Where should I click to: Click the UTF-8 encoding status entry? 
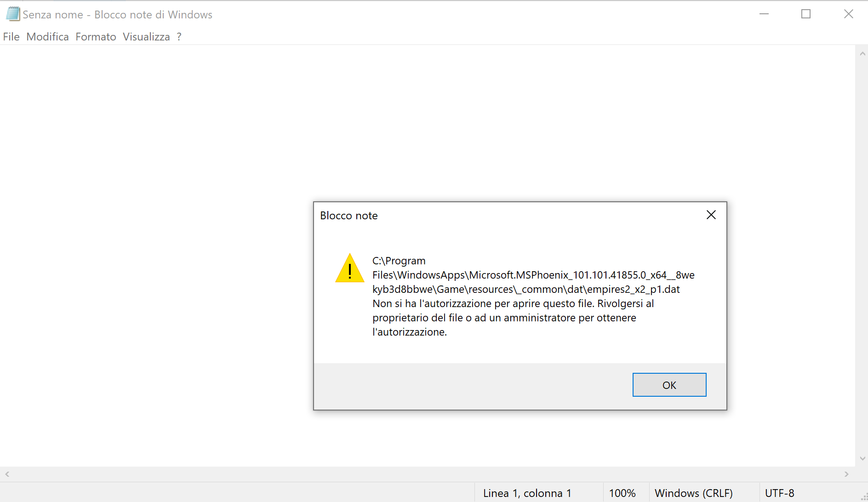779,493
